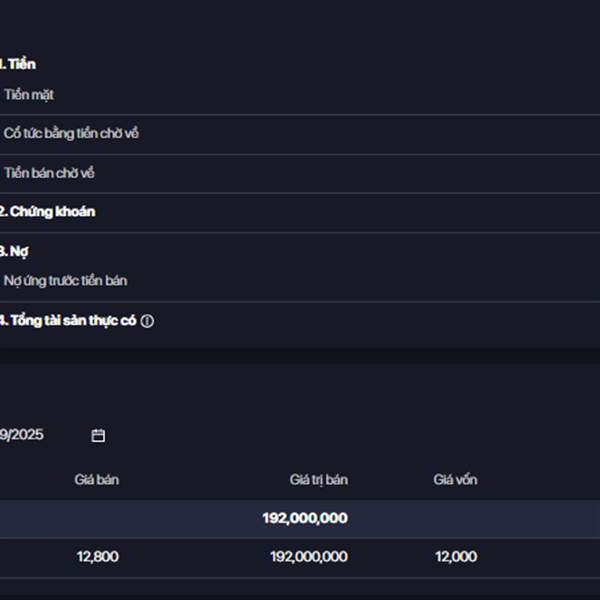Sort by the 'Giá trị bán' column header

(x=319, y=480)
